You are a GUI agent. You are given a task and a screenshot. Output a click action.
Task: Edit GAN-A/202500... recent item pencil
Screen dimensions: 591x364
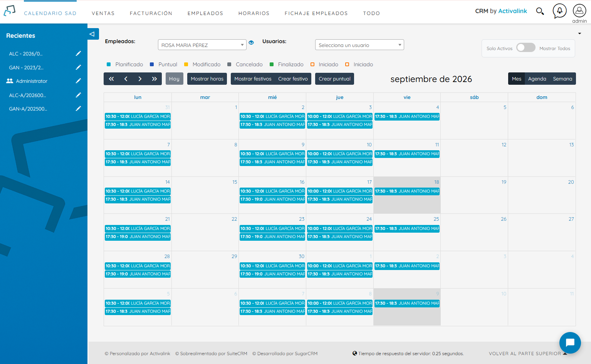click(78, 109)
